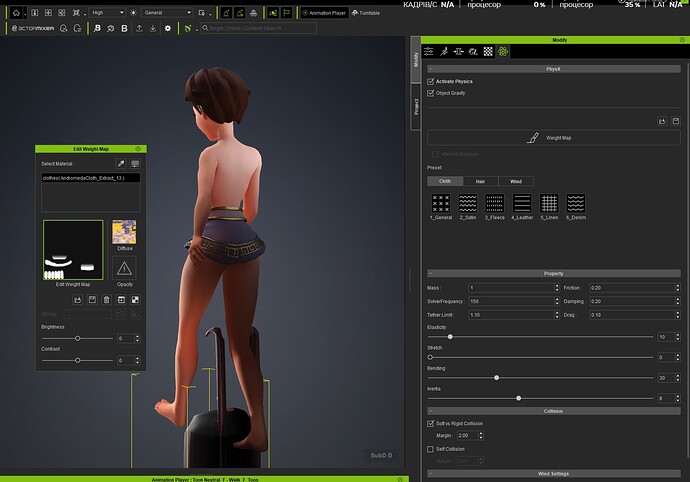Select the Cloth preset tab
Image resolution: width=690 pixels, height=482 pixels.
coord(445,181)
